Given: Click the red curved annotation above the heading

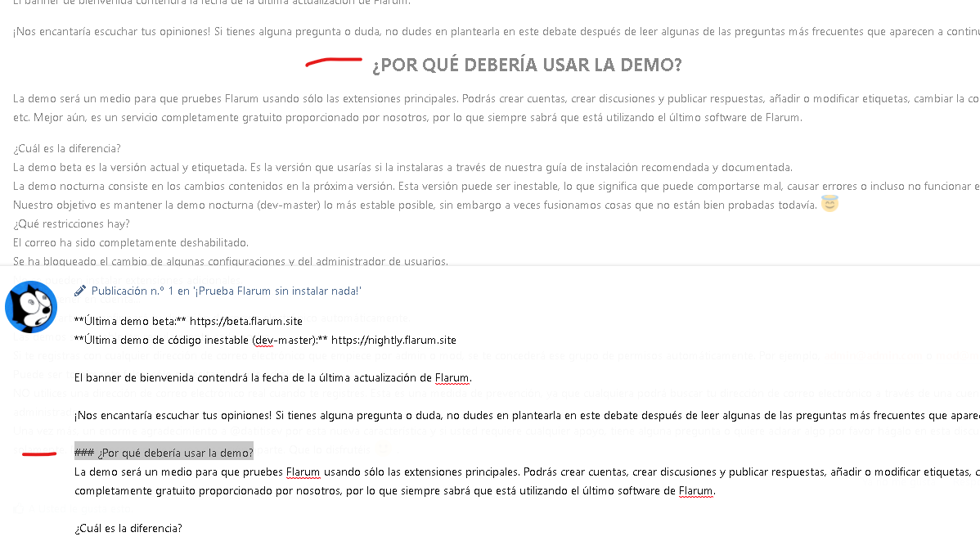Looking at the screenshot, I should (x=333, y=61).
